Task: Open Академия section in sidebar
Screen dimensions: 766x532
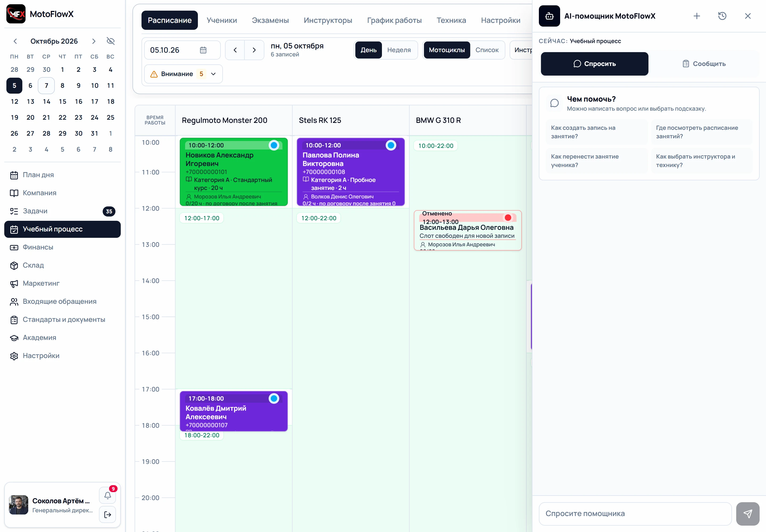Action: [x=62, y=338]
